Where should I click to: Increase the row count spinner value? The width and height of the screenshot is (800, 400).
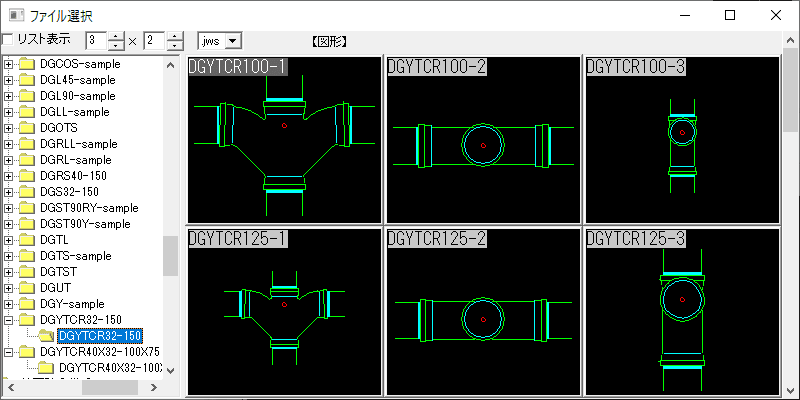click(175, 36)
